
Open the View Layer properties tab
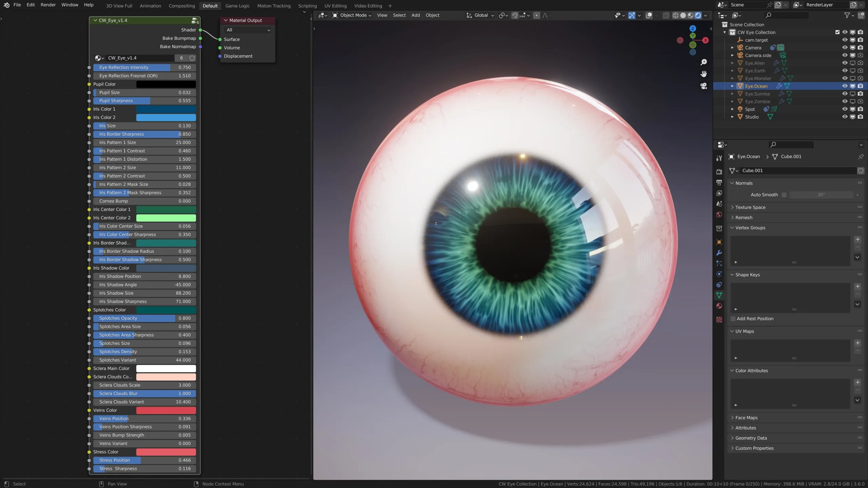(x=719, y=193)
